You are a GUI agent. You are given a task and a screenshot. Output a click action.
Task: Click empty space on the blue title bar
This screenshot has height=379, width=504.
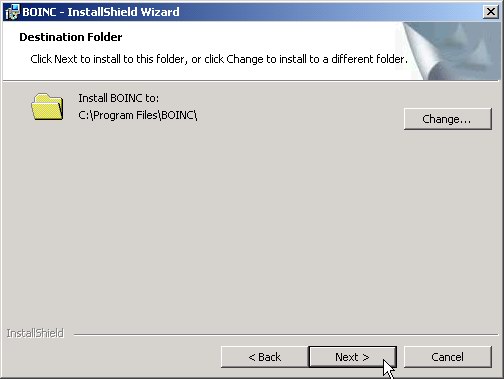pos(330,12)
